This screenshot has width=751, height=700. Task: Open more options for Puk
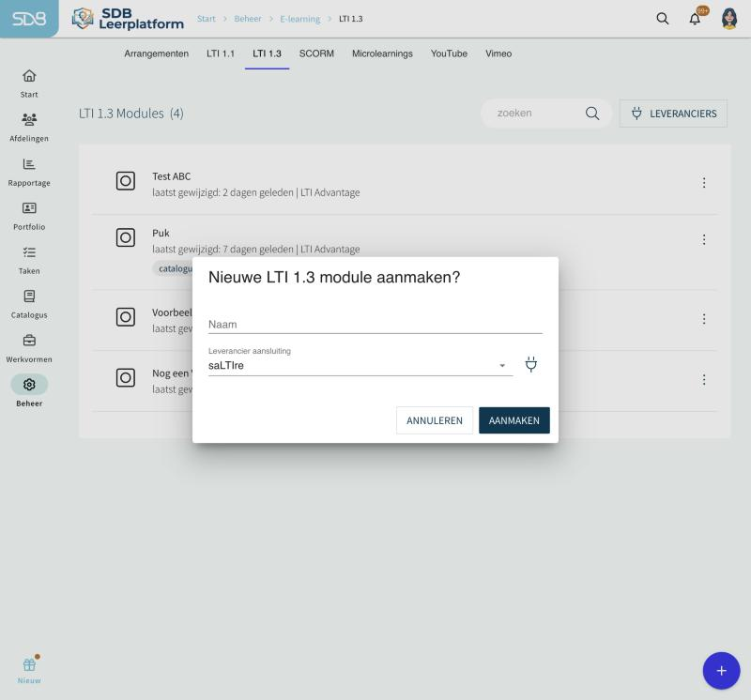pos(704,239)
